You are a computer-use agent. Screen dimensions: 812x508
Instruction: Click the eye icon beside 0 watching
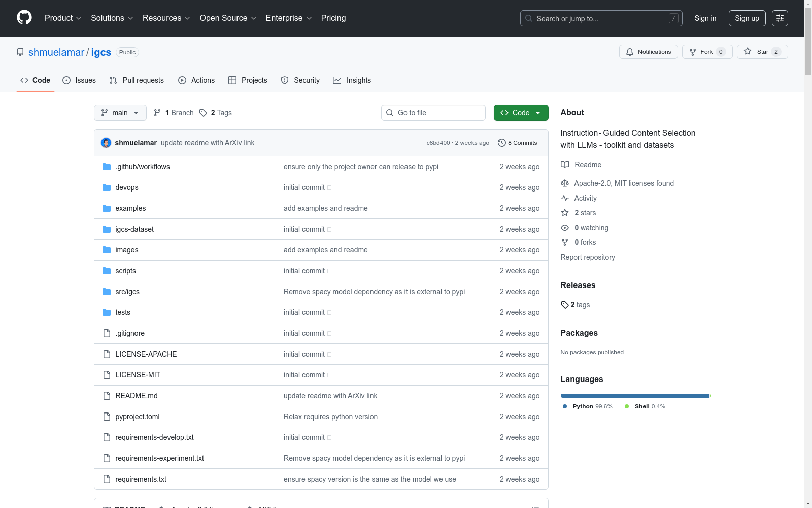[565, 228]
